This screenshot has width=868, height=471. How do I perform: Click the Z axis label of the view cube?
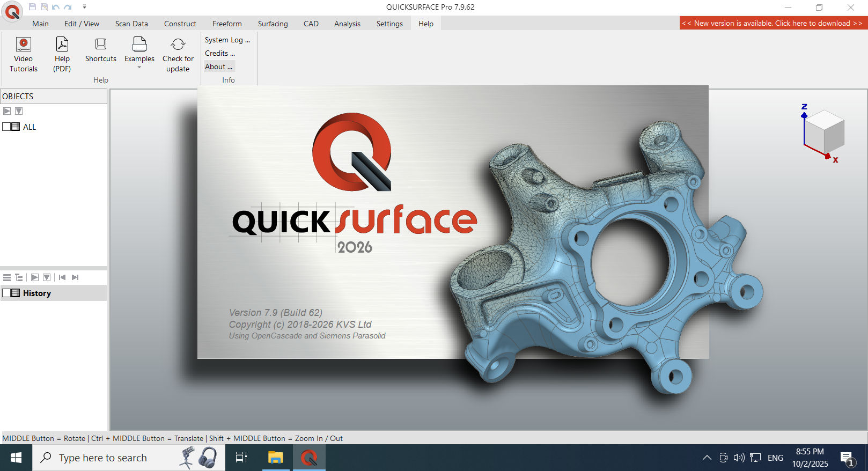tap(804, 107)
